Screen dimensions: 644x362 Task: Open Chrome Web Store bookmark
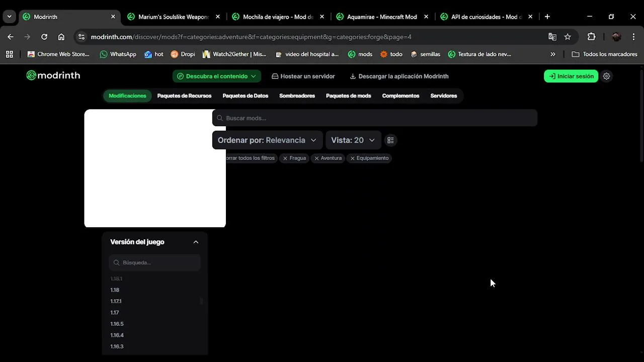click(58, 54)
